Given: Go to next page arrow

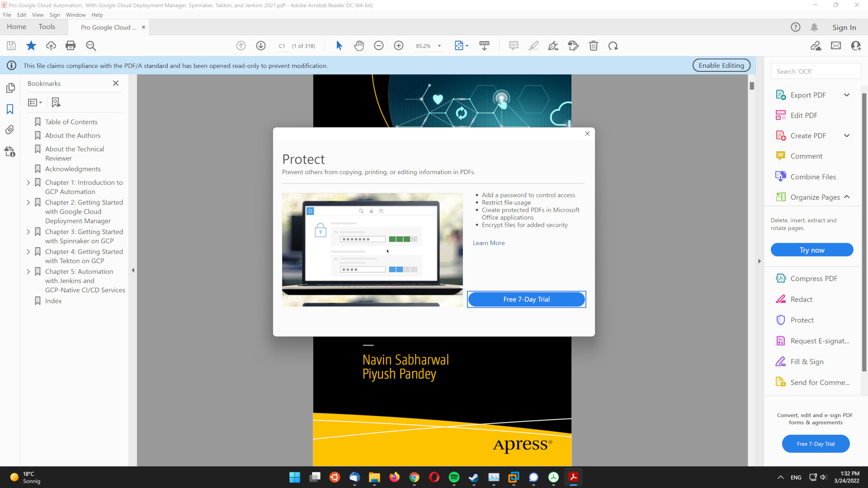Looking at the screenshot, I should (x=261, y=46).
